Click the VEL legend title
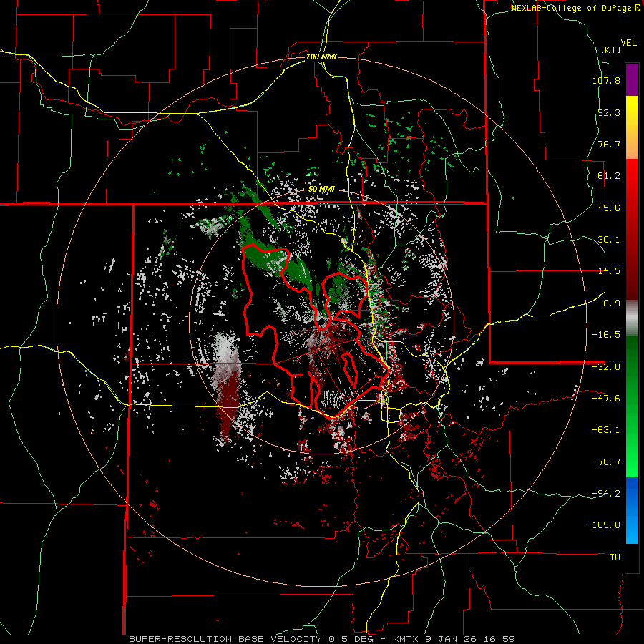Image resolution: width=644 pixels, height=644 pixels. pyautogui.click(x=628, y=43)
